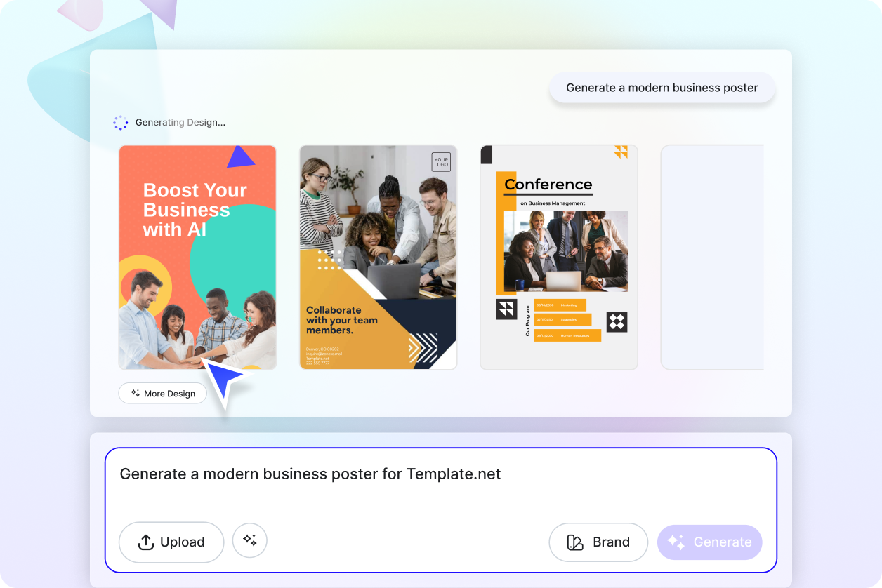Image resolution: width=882 pixels, height=588 pixels.
Task: Click the white chevron arrows on Collaborate poster
Action: [x=423, y=349]
